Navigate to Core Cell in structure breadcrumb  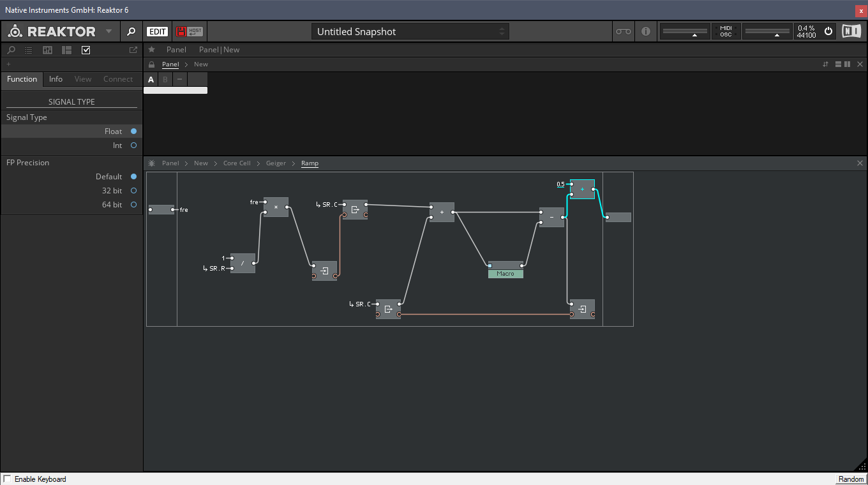tap(237, 163)
